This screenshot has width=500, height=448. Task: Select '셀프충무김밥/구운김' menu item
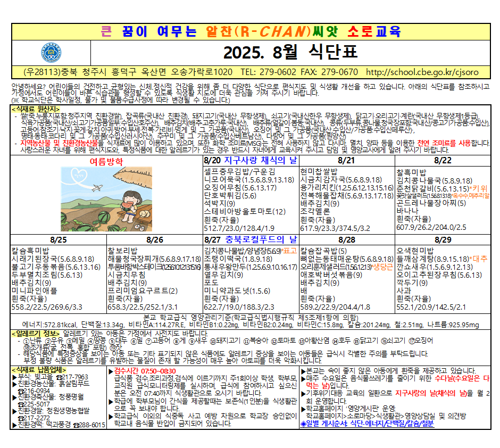(x=239, y=171)
